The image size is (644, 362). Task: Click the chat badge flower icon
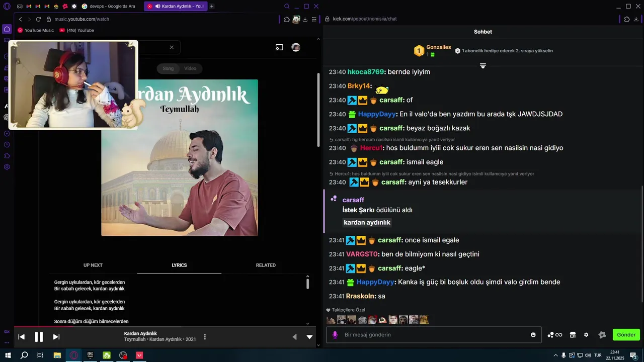click(602, 335)
